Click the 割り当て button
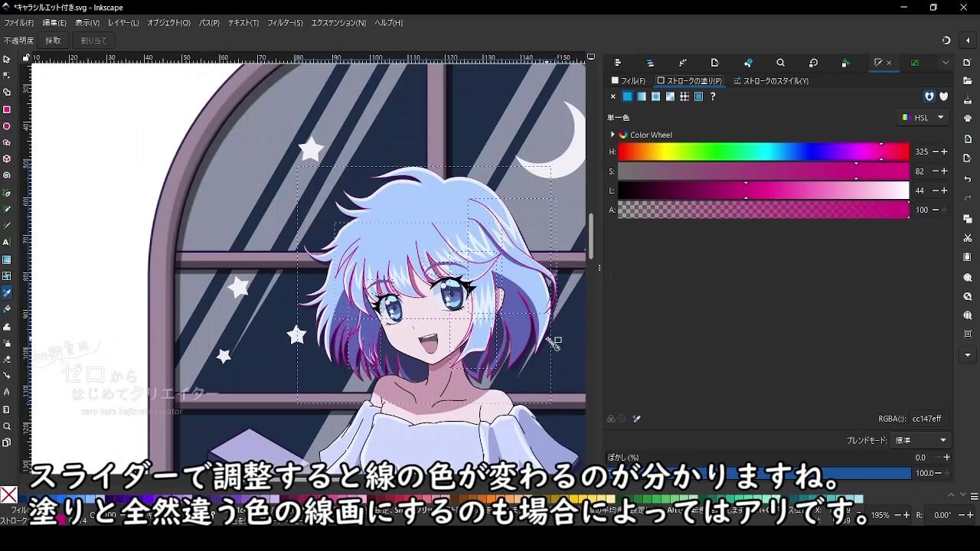The image size is (980, 551). click(x=93, y=40)
